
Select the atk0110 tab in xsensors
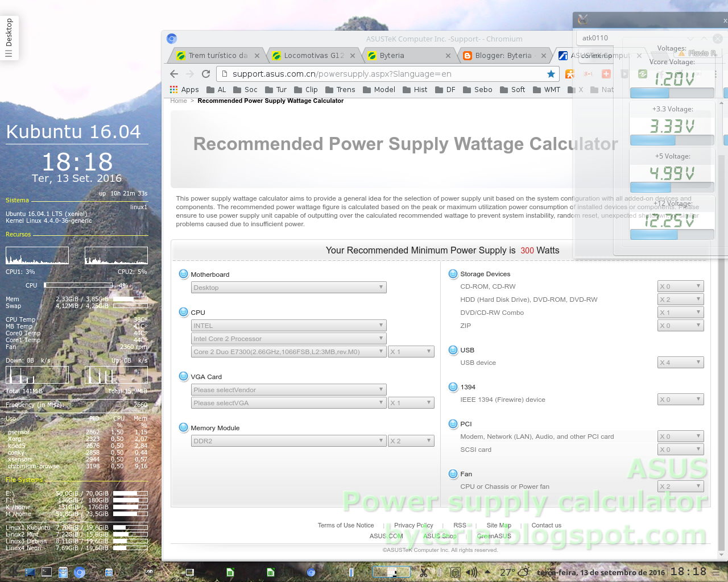click(x=595, y=38)
